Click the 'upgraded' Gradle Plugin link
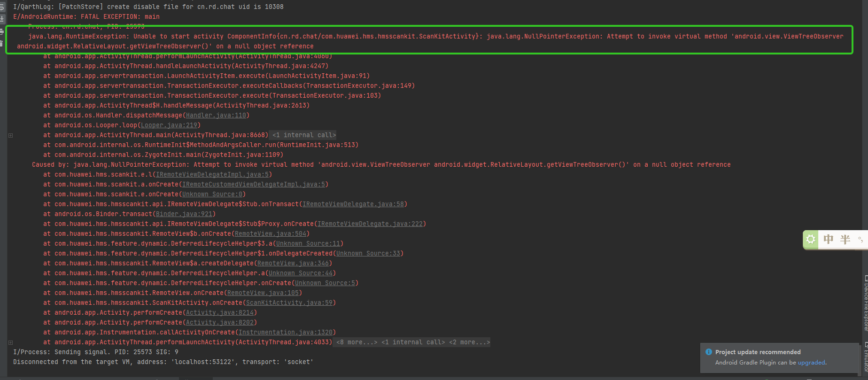 (x=811, y=363)
